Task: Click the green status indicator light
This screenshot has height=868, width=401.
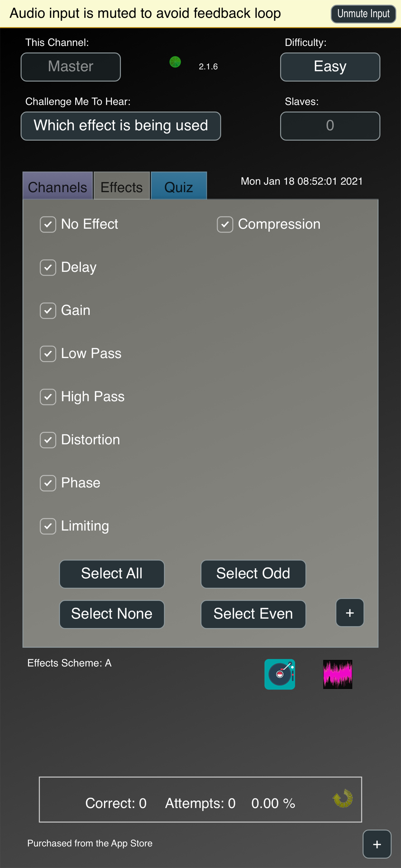Action: pyautogui.click(x=175, y=62)
